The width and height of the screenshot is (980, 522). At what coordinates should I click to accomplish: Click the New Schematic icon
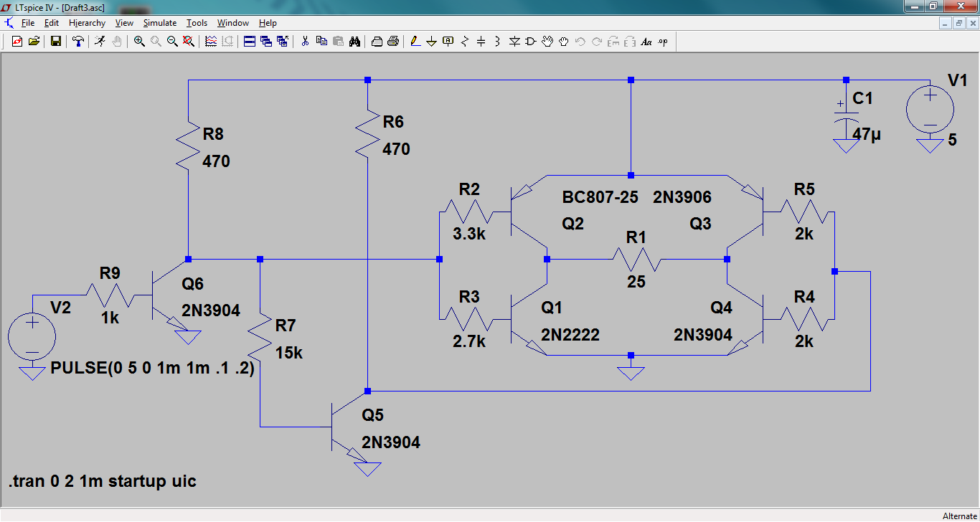pos(17,42)
